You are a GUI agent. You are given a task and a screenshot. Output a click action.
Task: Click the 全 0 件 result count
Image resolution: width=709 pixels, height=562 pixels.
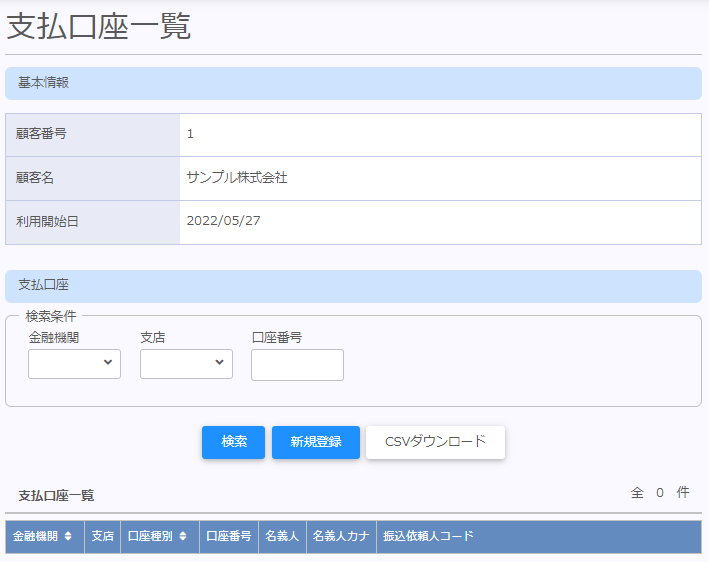660,493
